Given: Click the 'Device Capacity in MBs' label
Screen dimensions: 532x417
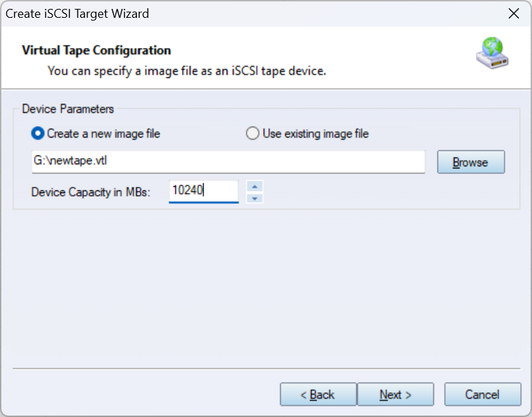Looking at the screenshot, I should click(90, 192).
